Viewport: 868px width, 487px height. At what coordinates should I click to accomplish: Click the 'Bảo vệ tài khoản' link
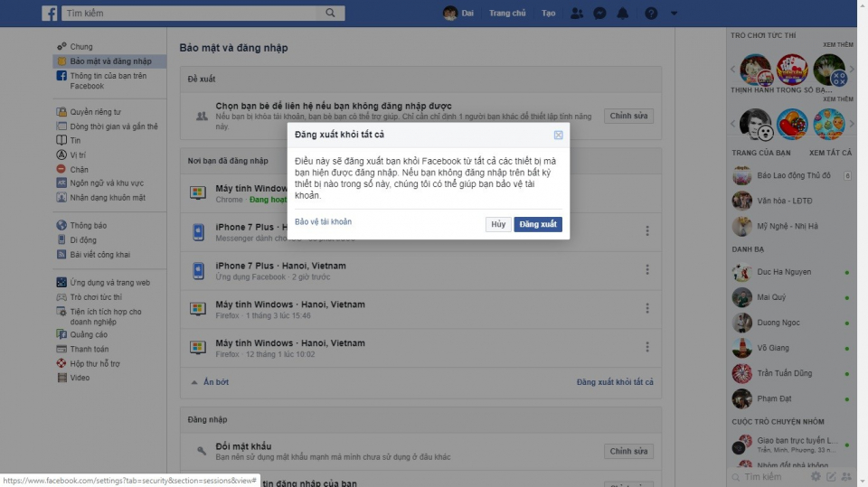tap(323, 221)
